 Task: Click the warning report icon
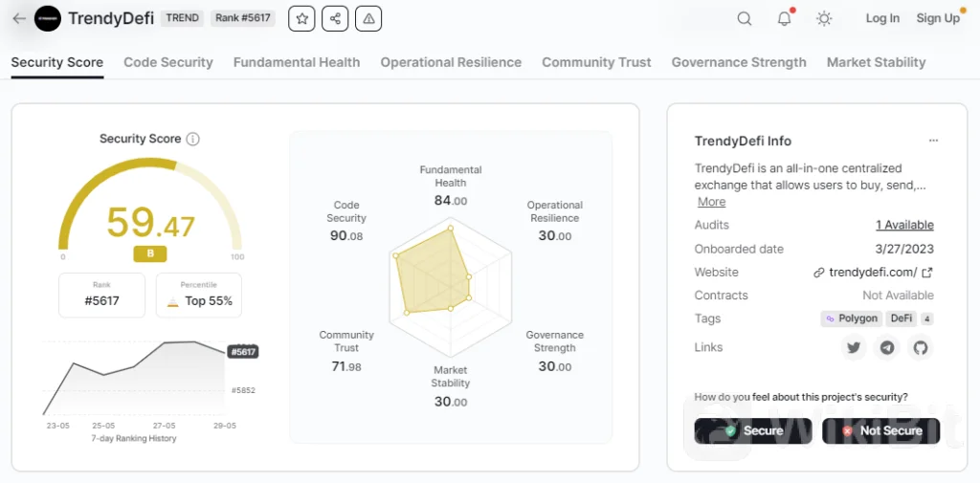(367, 18)
